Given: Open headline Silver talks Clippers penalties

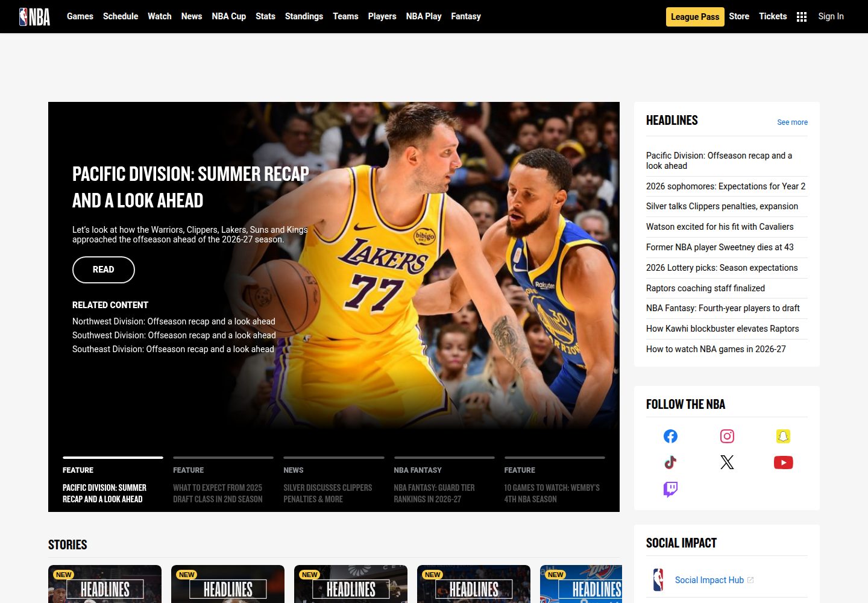Looking at the screenshot, I should point(722,206).
